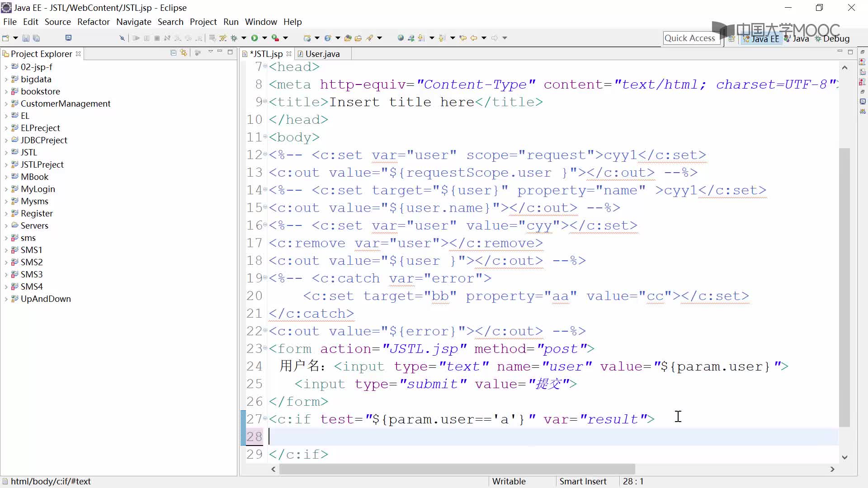Click scroll down arrow of editor
The image size is (868, 488).
[x=844, y=457]
